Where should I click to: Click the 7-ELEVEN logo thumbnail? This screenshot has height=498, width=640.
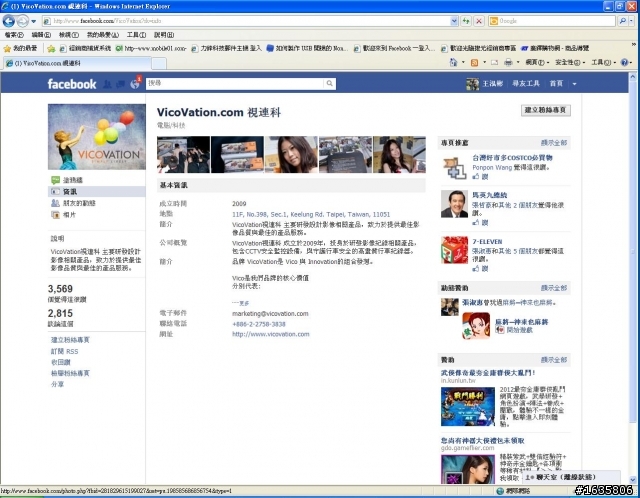(x=454, y=250)
